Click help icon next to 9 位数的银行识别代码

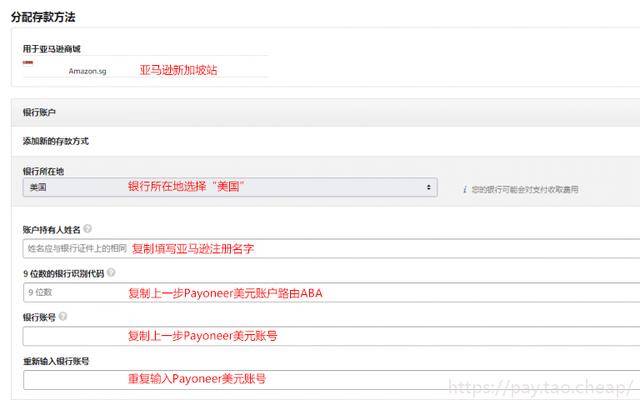[x=110, y=272]
